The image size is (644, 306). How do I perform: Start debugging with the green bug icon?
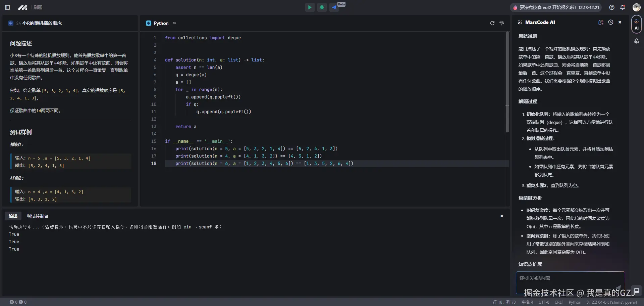[x=322, y=7]
